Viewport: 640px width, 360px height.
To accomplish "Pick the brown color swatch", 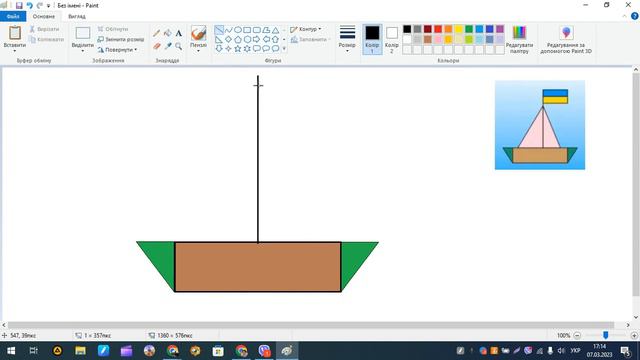I will 428,39.
